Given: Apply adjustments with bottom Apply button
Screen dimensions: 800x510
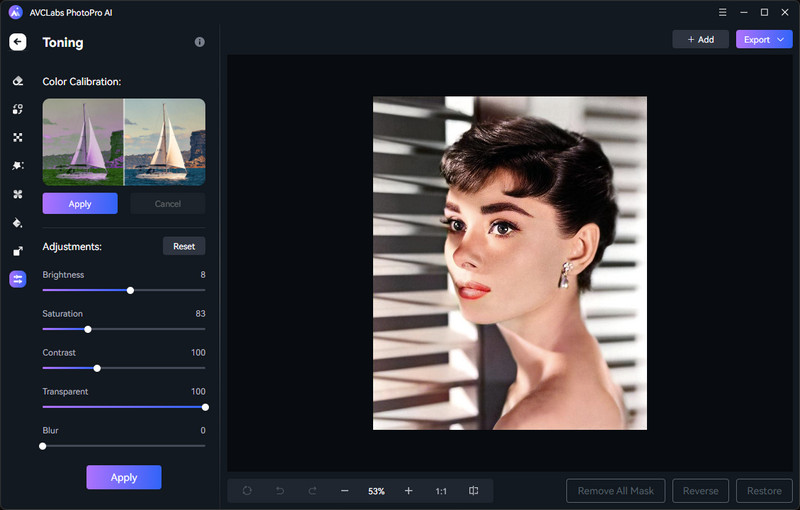Looking at the screenshot, I should 124,477.
